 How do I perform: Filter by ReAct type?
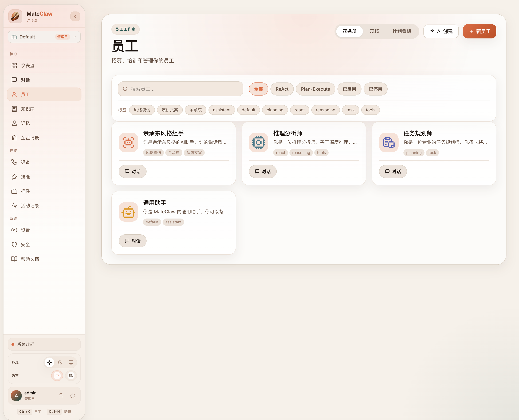coord(282,89)
